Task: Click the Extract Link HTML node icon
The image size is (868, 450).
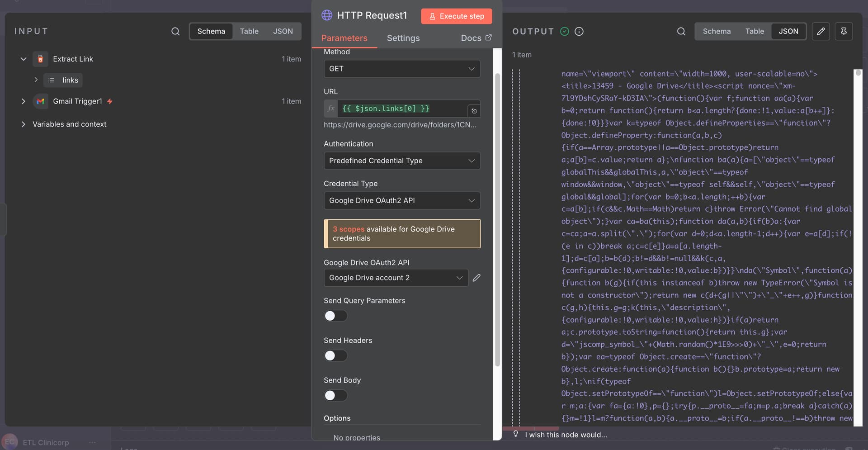Action: (40, 59)
